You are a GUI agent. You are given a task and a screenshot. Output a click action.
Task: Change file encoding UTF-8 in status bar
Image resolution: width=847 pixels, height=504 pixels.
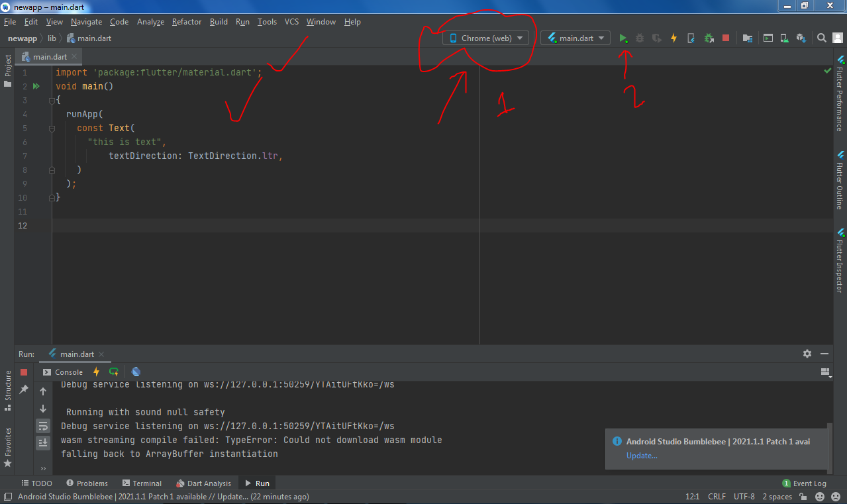coord(744,497)
